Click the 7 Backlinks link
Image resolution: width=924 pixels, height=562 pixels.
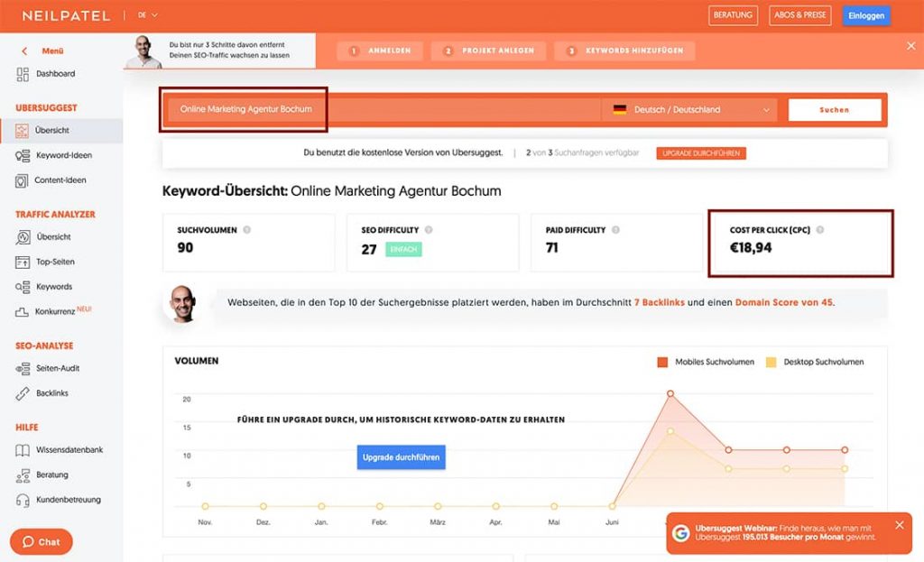[660, 303]
